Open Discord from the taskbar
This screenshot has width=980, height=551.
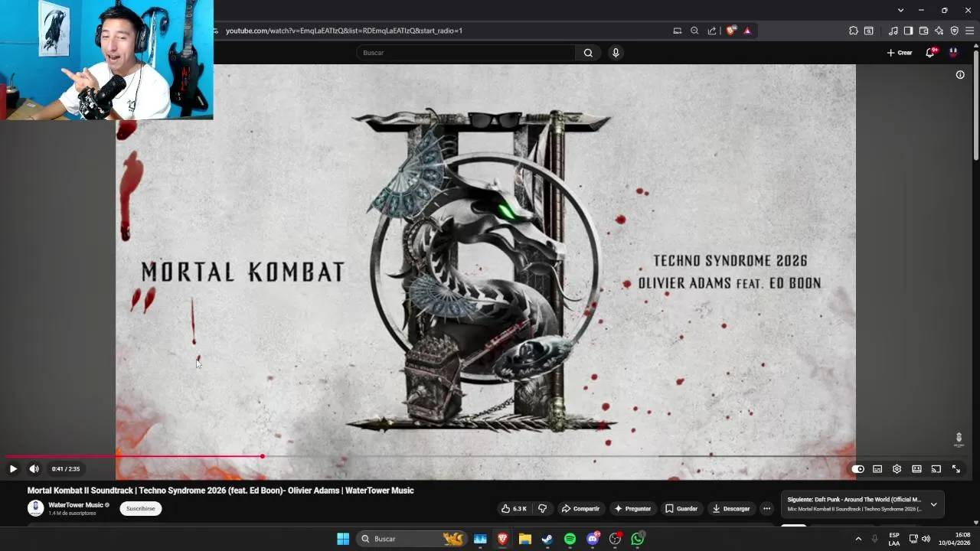pos(592,539)
